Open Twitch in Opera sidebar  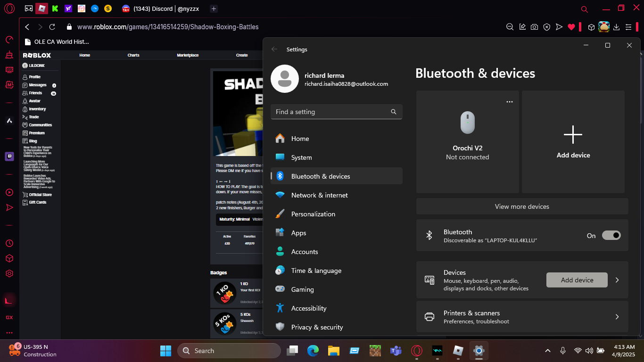pyautogui.click(x=9, y=156)
